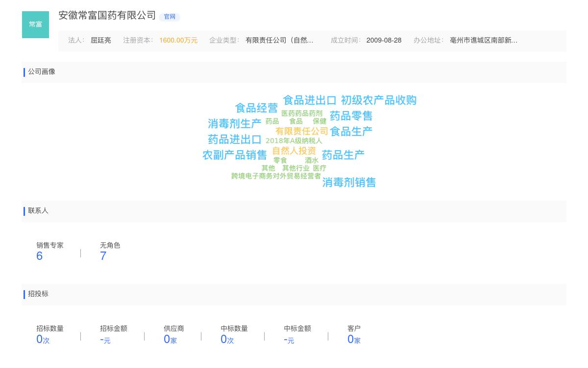The height and width of the screenshot is (368, 588).
Task: Click the office address 亳州市谯城区南部新…
Action: click(484, 40)
